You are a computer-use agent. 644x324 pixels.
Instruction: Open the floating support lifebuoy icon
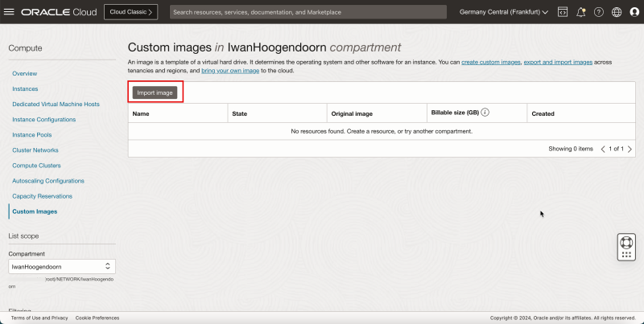(626, 241)
